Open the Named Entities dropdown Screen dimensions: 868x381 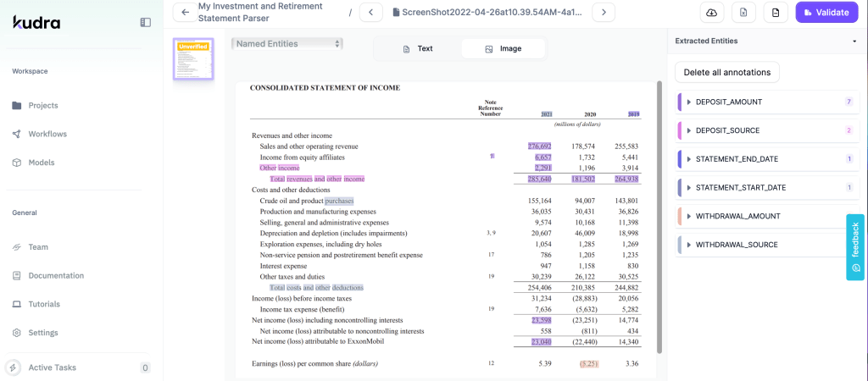click(x=287, y=43)
